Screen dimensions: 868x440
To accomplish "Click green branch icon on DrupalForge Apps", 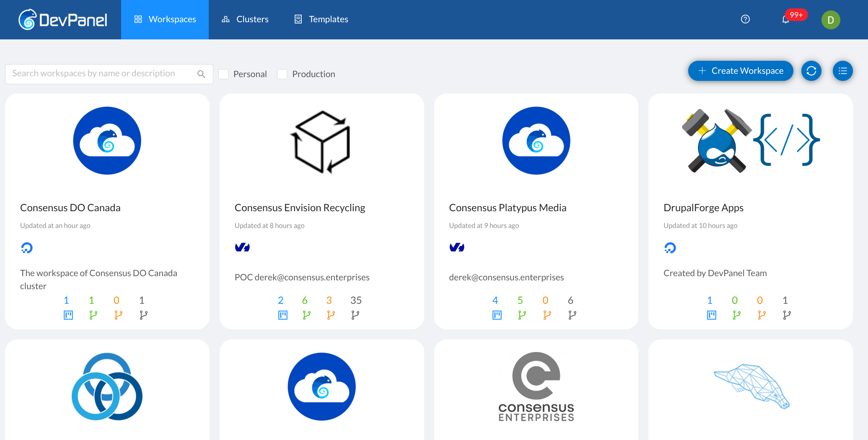I will click(736, 315).
